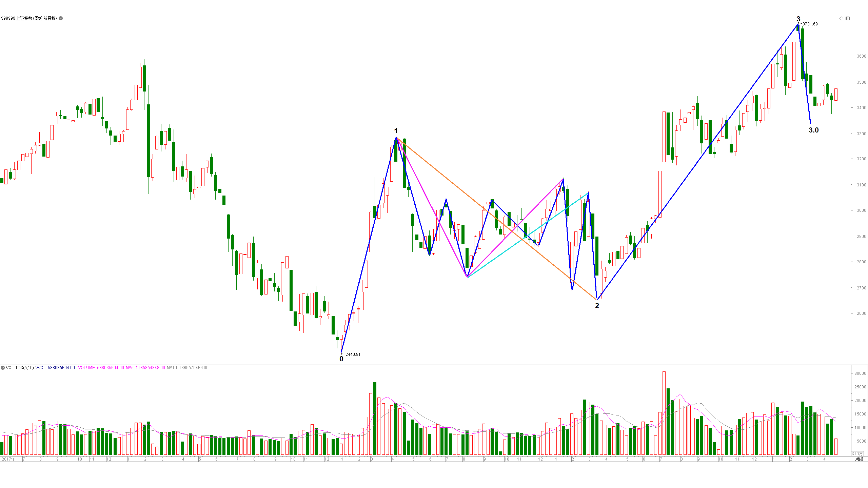This screenshot has height=488, width=868.
Task: Click the tallest red volume bar
Action: tap(664, 413)
